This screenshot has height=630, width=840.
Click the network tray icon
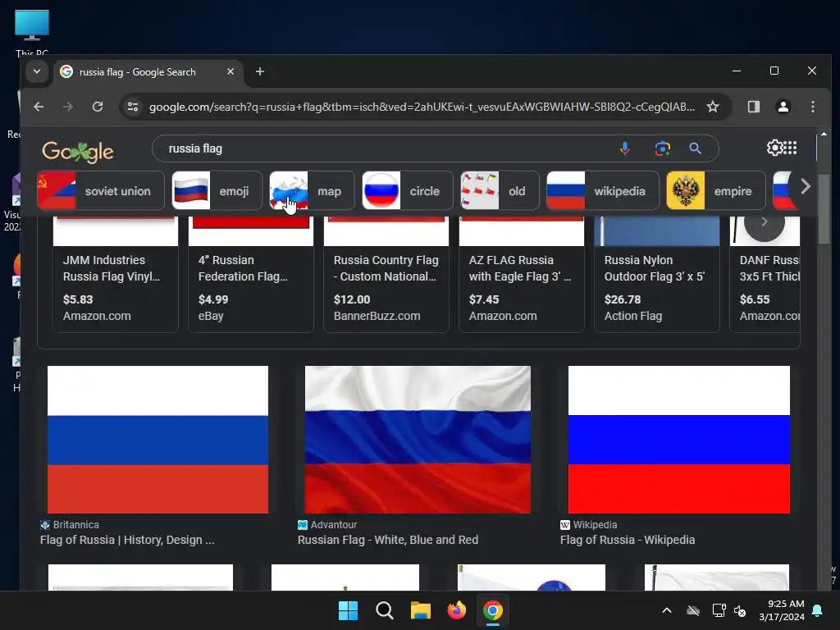pos(719,610)
